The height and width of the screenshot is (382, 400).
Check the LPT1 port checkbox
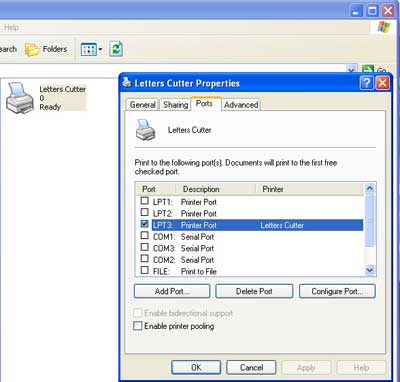tap(144, 201)
